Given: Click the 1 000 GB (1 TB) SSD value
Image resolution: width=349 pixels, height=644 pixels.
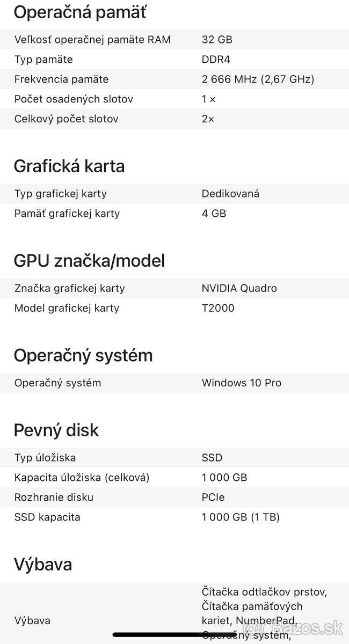Looking at the screenshot, I should tap(241, 517).
